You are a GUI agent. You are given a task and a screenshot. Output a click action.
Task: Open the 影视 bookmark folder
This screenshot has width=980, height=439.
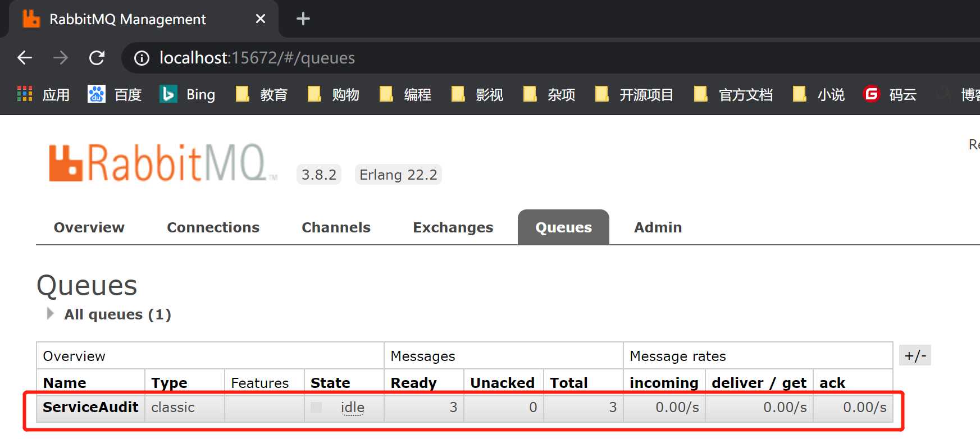point(477,94)
